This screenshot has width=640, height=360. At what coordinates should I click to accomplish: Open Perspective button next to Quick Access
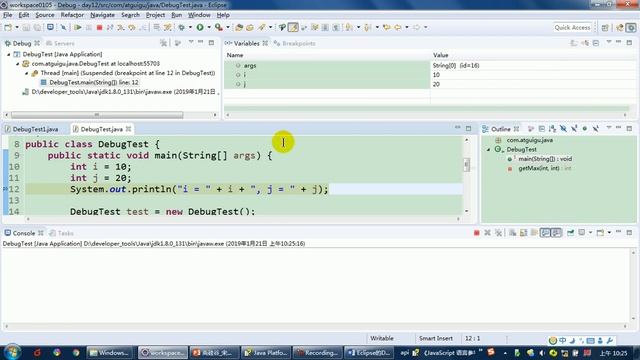click(x=605, y=27)
